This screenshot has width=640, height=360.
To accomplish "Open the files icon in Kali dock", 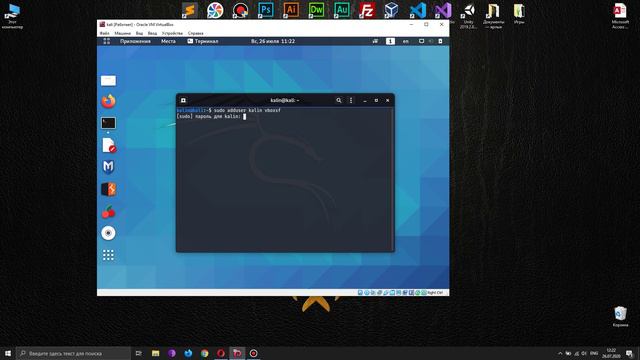I will 108,80.
